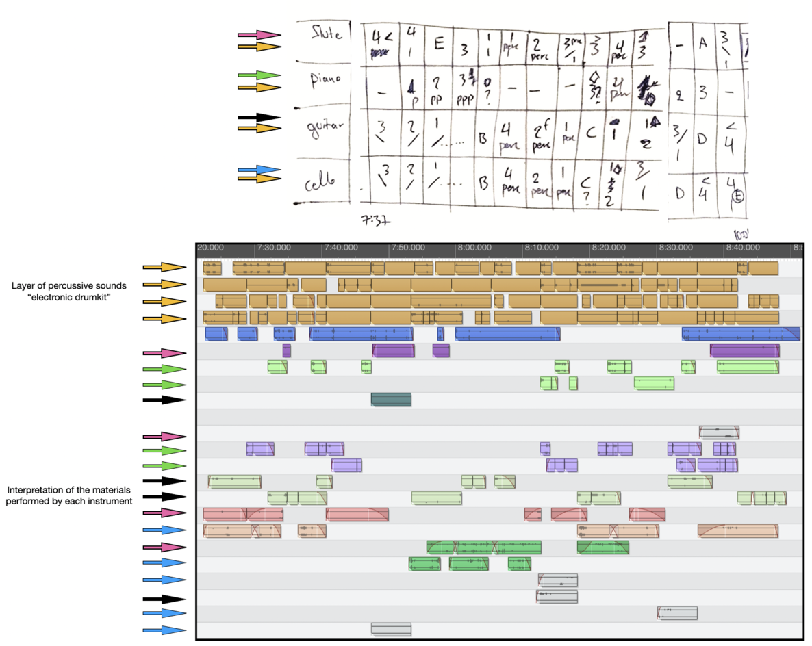This screenshot has width=812, height=646.
Task: Click the pink arrow beside the red clips track
Action: point(164,513)
